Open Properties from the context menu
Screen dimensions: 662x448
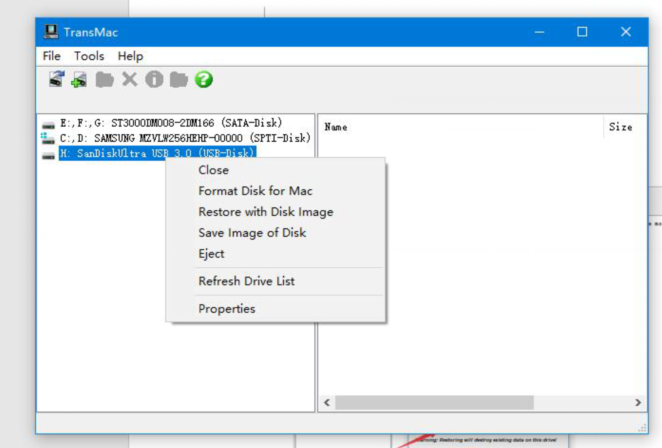tap(276, 309)
